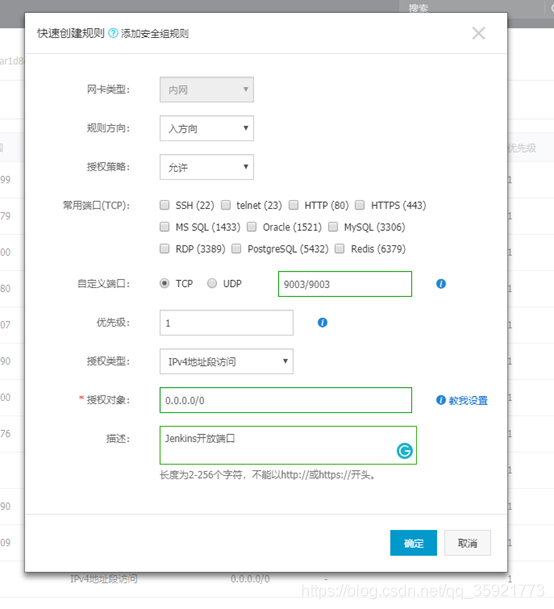Expand the 授权策略 dropdown showing 允许
This screenshot has height=609, width=554.
(207, 167)
